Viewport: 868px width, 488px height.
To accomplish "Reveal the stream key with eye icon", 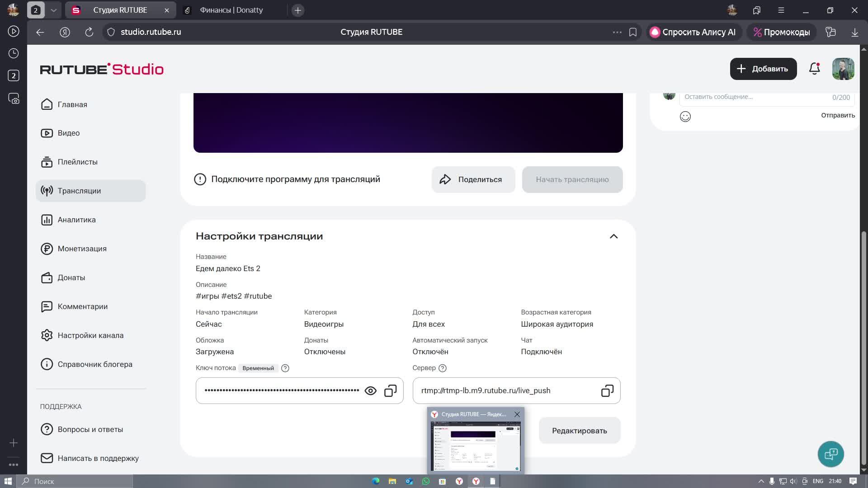I will [370, 391].
